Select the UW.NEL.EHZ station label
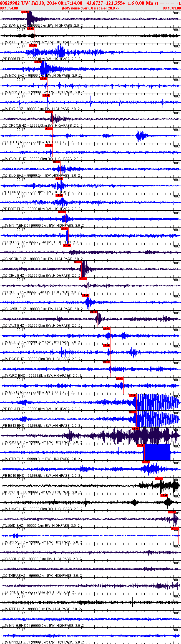The height and width of the screenshot is (644, 181). point(13,342)
